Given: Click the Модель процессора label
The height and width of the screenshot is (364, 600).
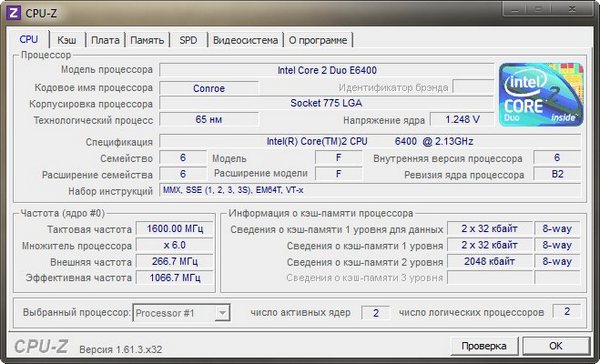Looking at the screenshot, I should 107,70.
